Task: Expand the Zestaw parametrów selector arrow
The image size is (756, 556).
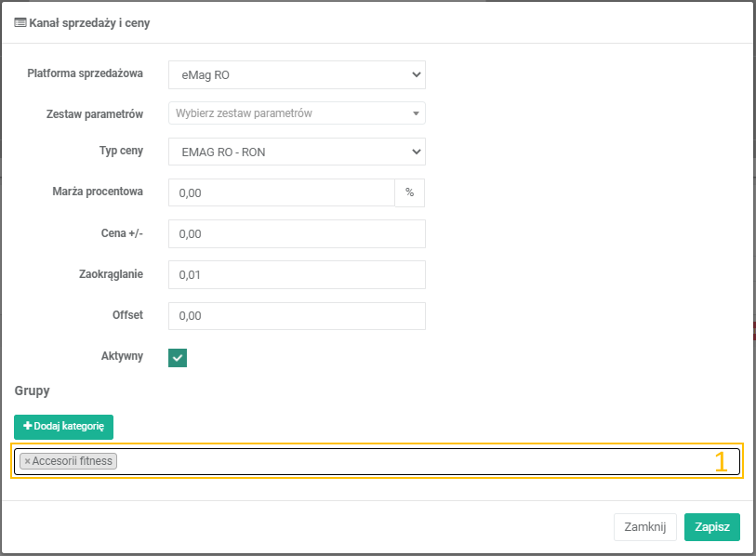Action: click(x=416, y=113)
